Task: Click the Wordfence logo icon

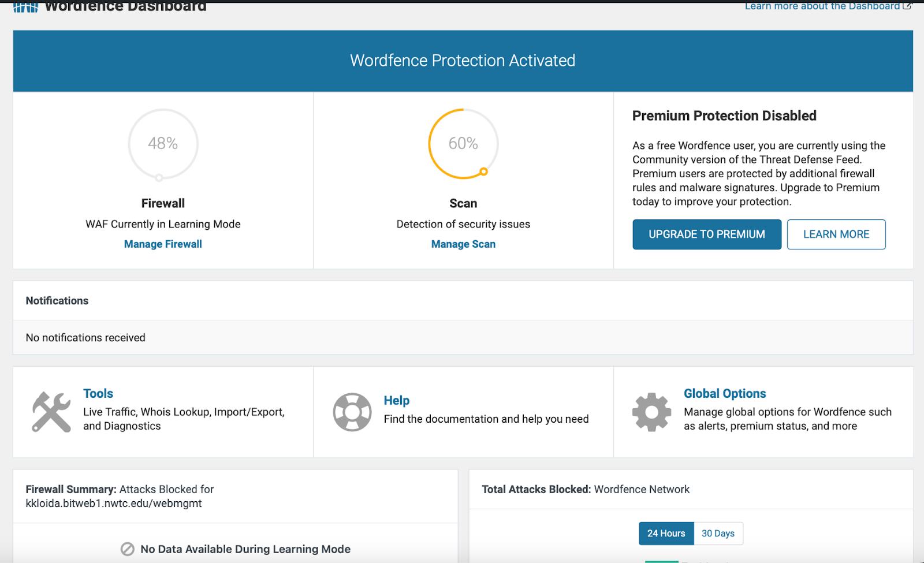Action: 25,7
